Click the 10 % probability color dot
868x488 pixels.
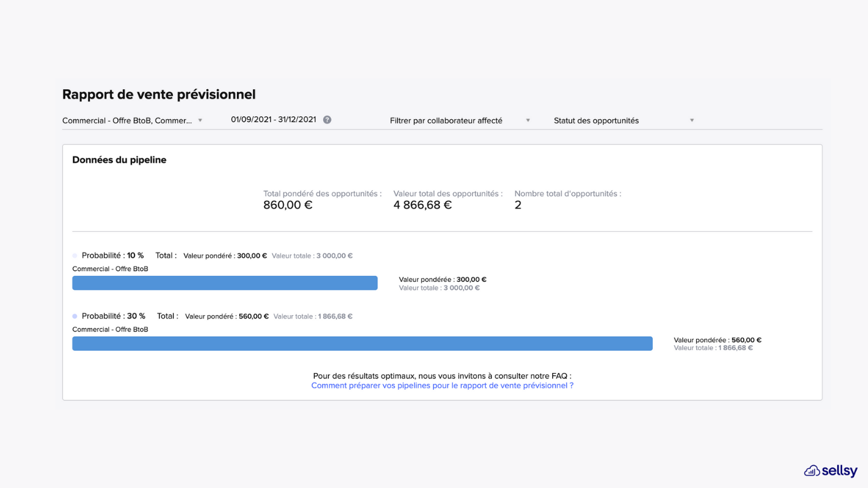click(x=75, y=256)
